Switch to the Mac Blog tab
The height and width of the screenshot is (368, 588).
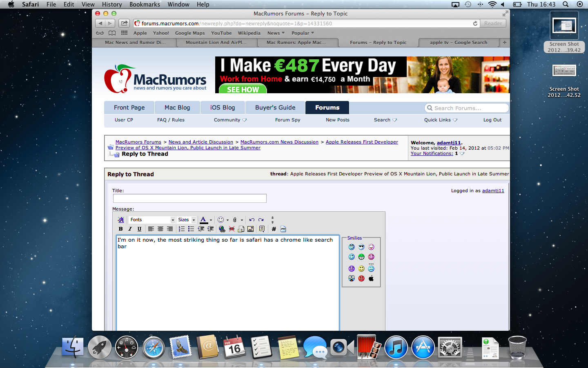point(177,108)
